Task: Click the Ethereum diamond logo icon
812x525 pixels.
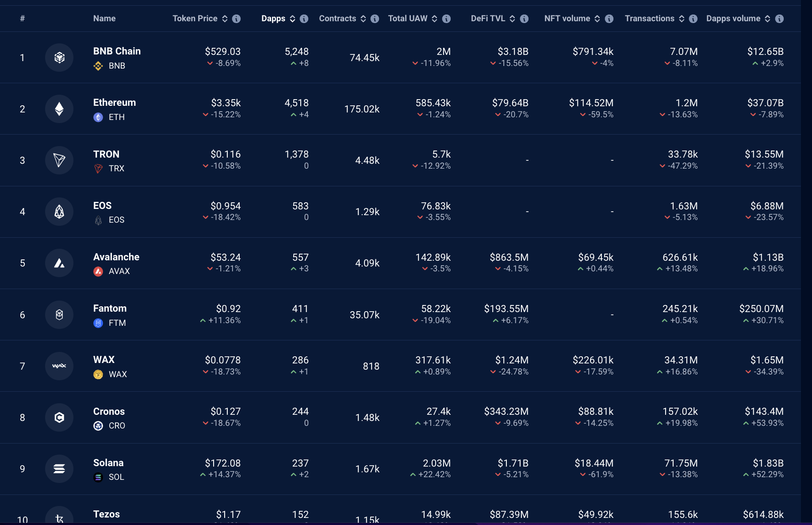Action: tap(59, 109)
